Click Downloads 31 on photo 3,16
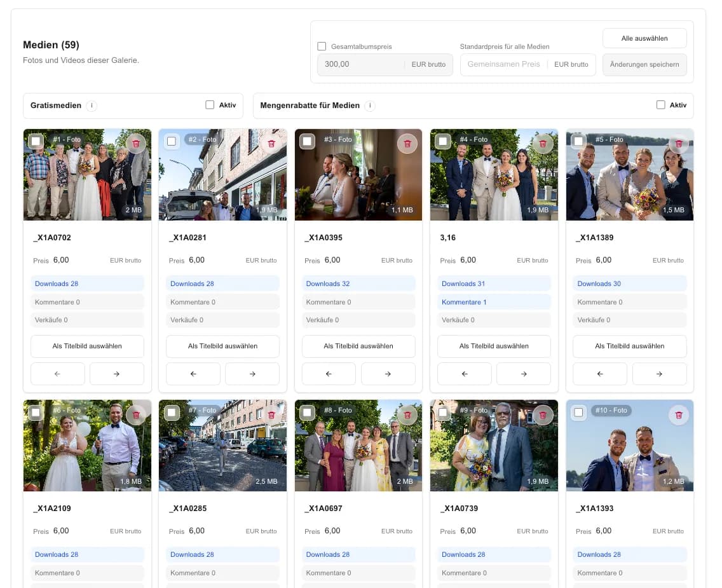722x588 pixels. coord(494,284)
